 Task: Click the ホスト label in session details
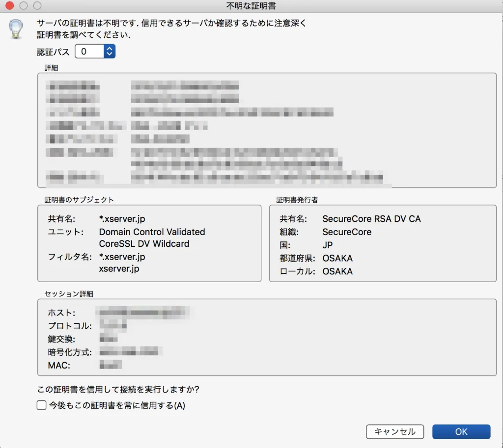(61, 313)
